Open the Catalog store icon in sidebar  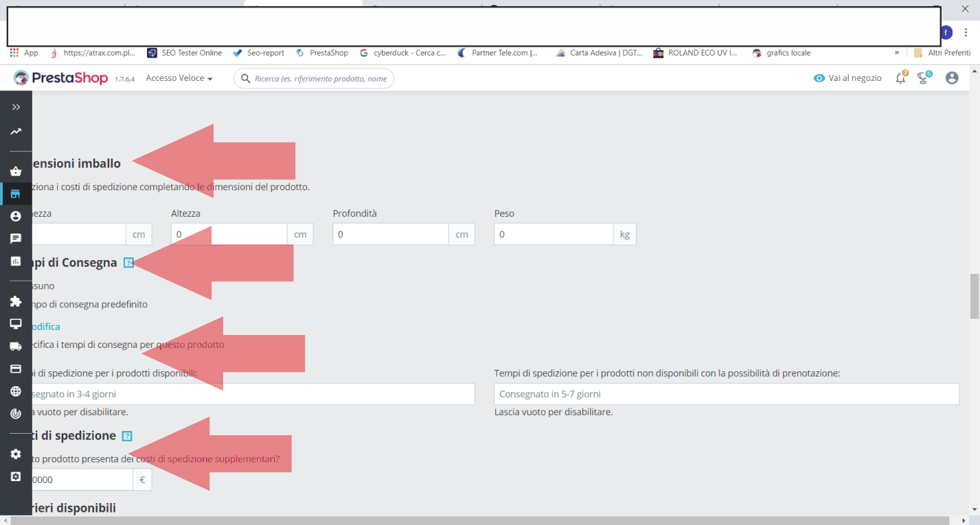pos(16,194)
